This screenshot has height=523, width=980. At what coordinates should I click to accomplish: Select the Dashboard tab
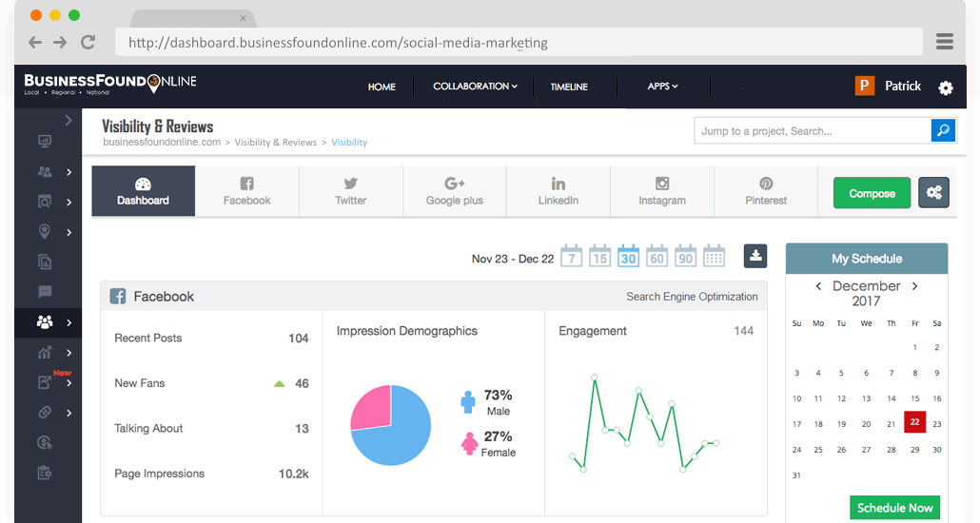pos(143,191)
